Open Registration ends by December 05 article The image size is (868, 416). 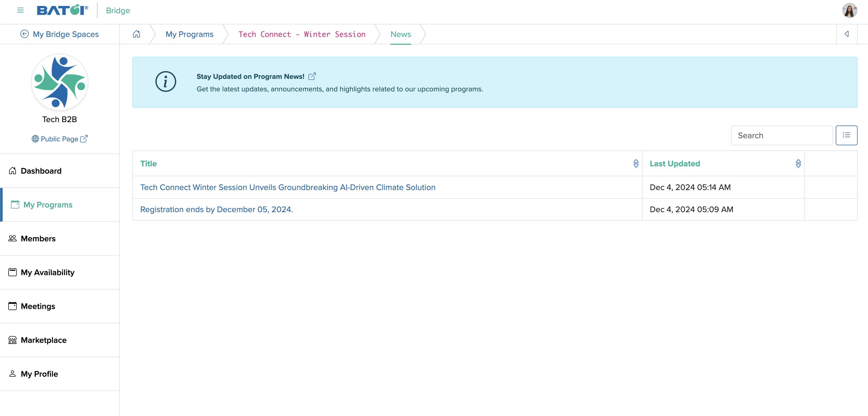pyautogui.click(x=216, y=209)
